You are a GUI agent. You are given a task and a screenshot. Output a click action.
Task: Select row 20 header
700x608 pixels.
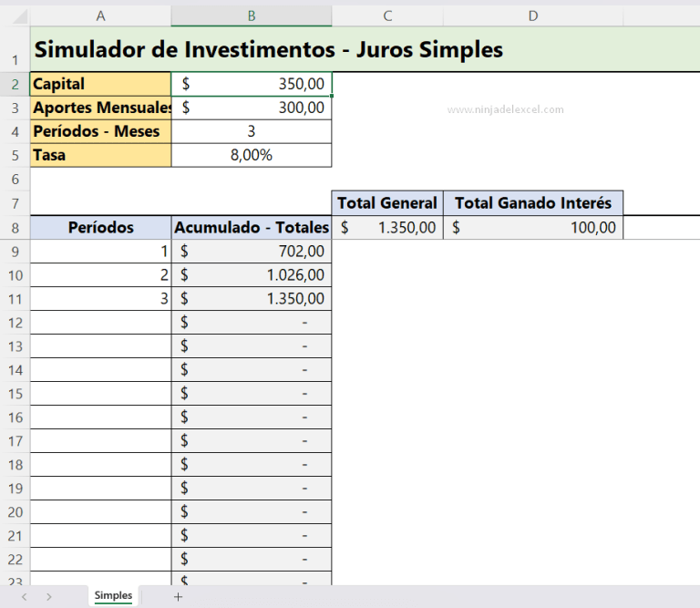pyautogui.click(x=15, y=511)
